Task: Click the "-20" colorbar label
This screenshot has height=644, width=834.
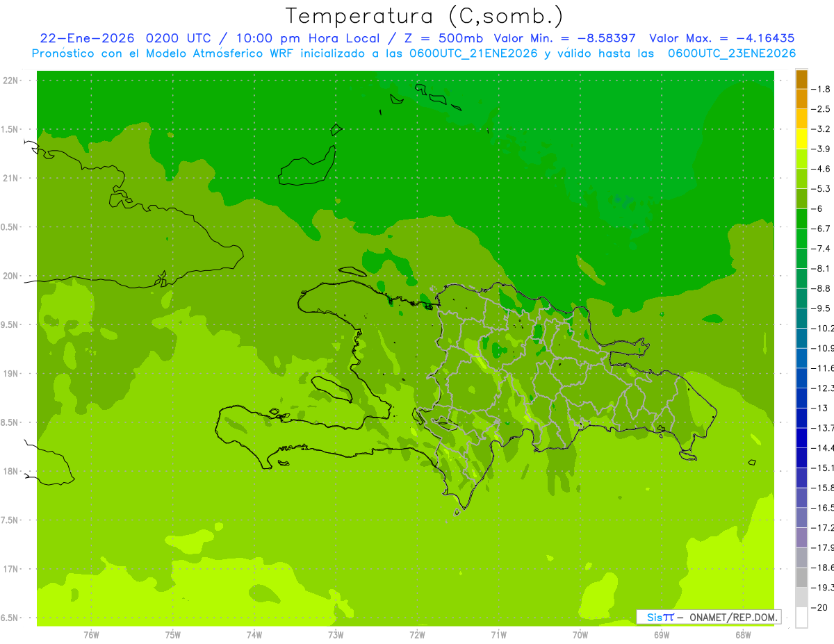Action: [819, 607]
